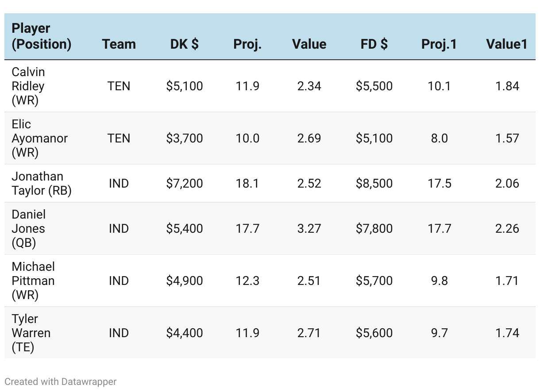
Task: Click the DK $ column header
Action: [x=184, y=44]
